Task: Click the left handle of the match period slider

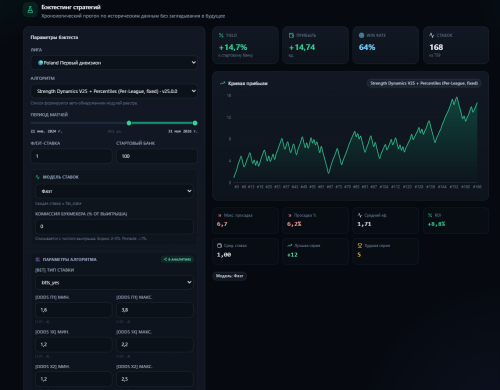Action: (x=129, y=123)
